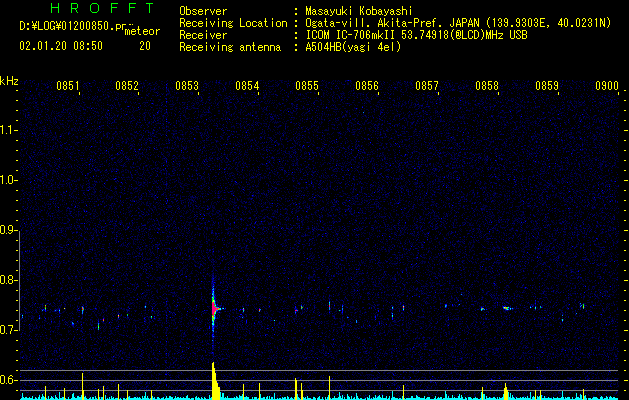
Task: Click the 0855 time marker
Action: click(x=307, y=86)
